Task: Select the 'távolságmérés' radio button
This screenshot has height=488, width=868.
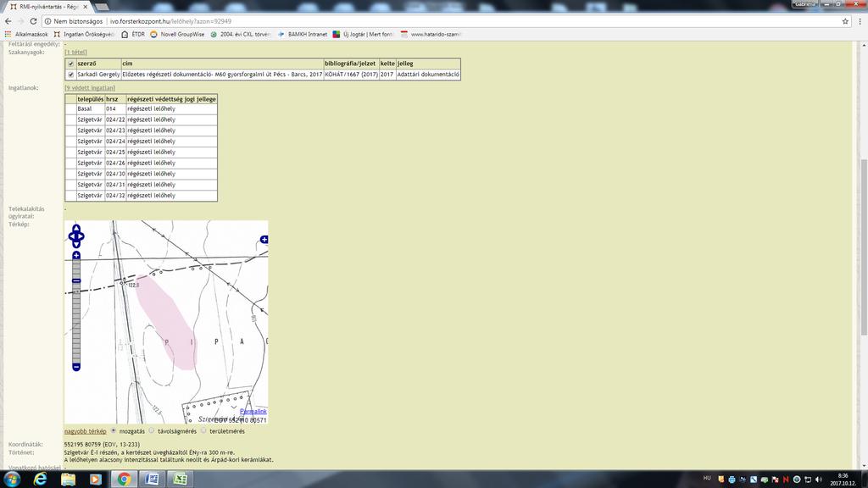Action: coord(152,430)
